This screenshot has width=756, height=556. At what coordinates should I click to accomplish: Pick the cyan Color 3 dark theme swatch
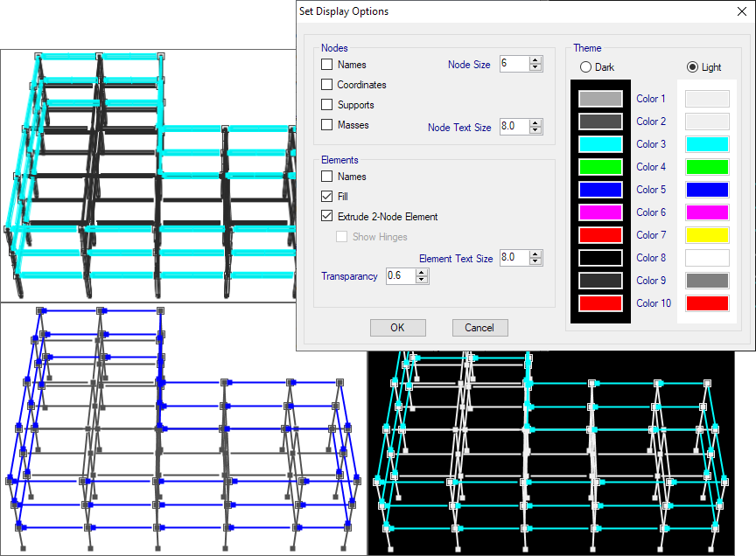(600, 144)
